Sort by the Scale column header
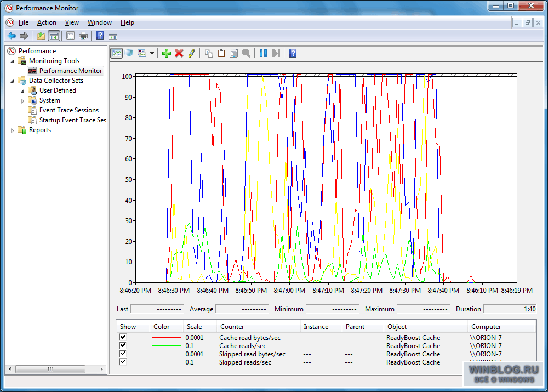 coord(200,327)
